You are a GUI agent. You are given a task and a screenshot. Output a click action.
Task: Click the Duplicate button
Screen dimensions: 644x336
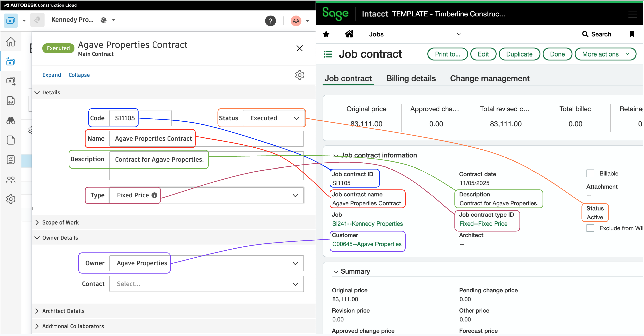(519, 54)
